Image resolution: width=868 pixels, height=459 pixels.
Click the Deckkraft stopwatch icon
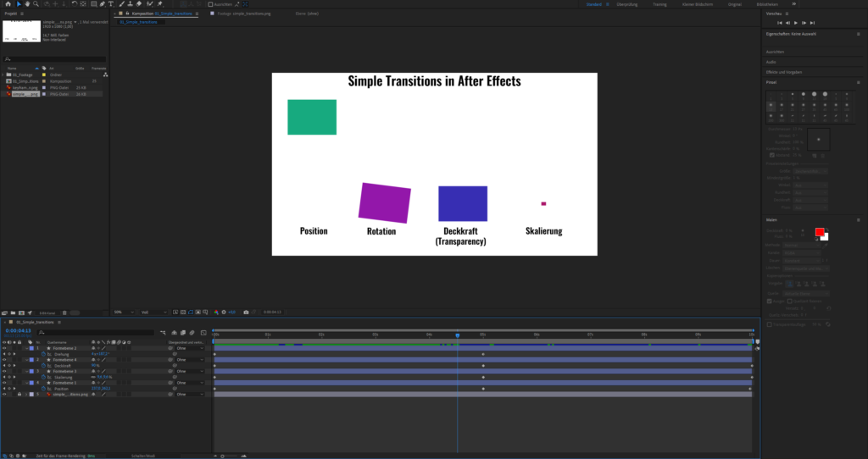coord(43,366)
